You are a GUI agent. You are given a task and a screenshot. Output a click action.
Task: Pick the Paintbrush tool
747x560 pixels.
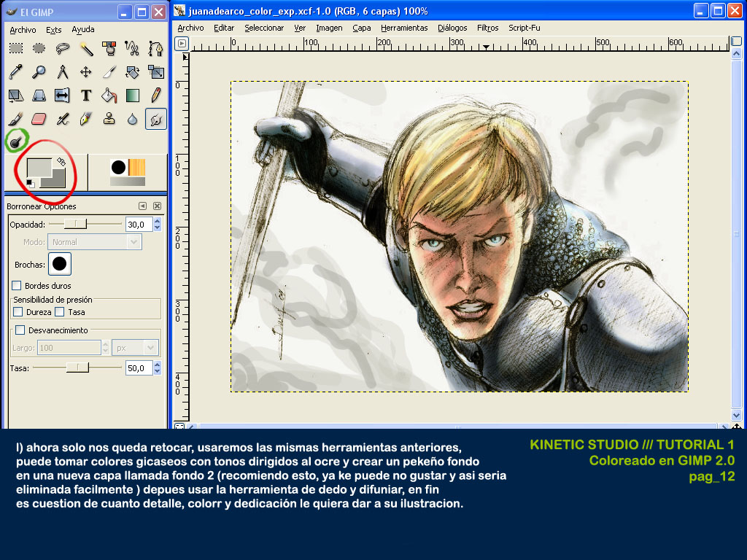16,119
